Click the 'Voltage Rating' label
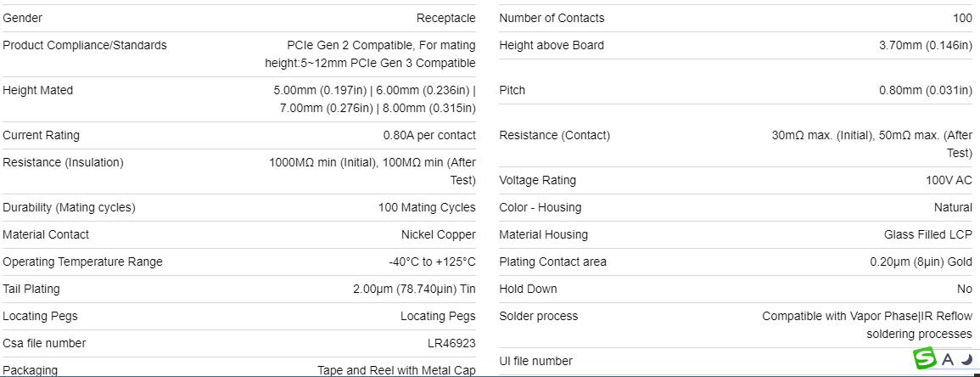Screen dimensions: 980x377 [537, 180]
